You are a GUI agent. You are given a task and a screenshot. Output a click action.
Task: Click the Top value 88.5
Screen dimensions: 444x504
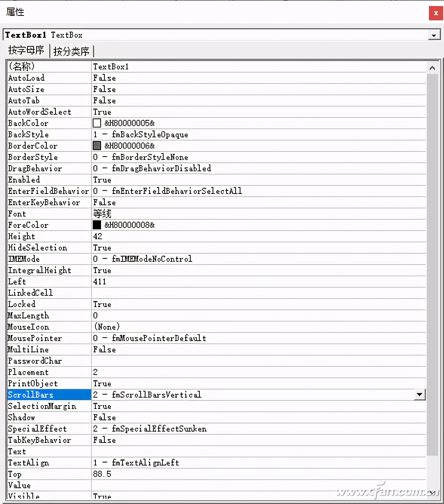click(x=102, y=474)
